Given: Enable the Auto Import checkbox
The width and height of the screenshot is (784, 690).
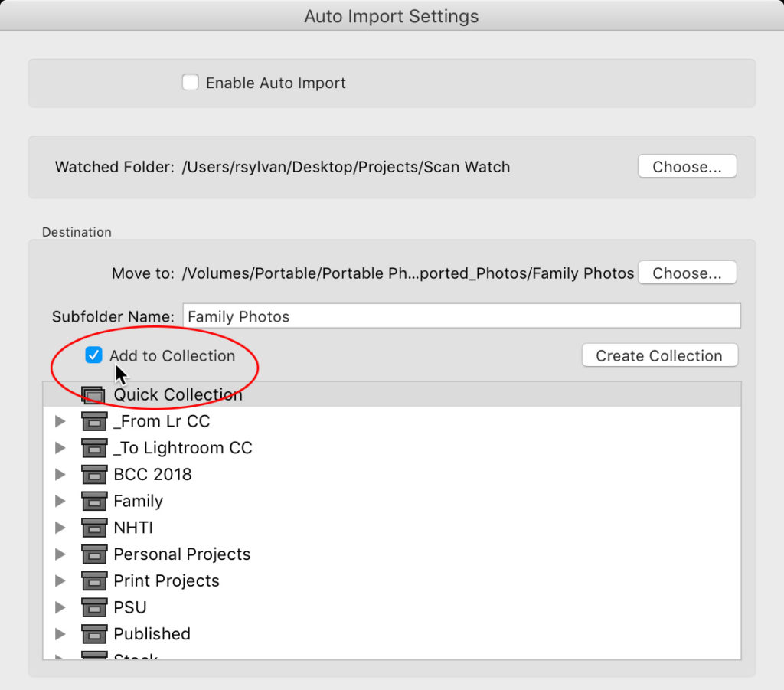Looking at the screenshot, I should 190,82.
